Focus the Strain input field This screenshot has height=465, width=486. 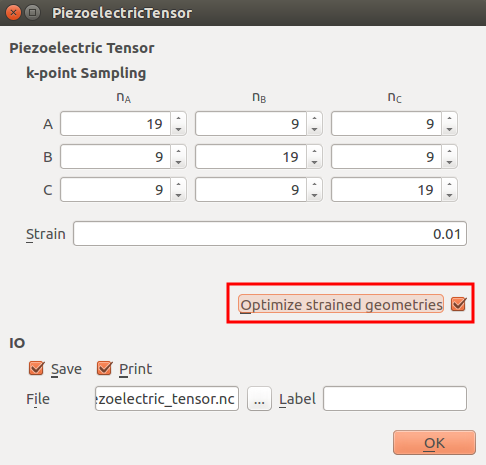270,234
